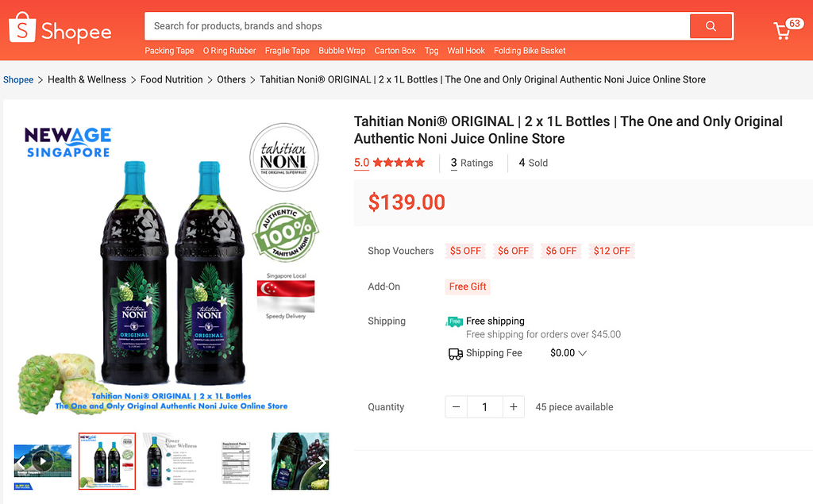Viewport: 813px width, 504px height.
Task: Select the Wall Hook quick link
Action: click(466, 50)
